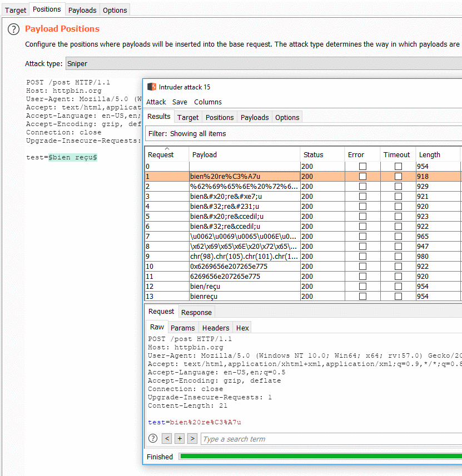Open the Attack menu

click(156, 102)
